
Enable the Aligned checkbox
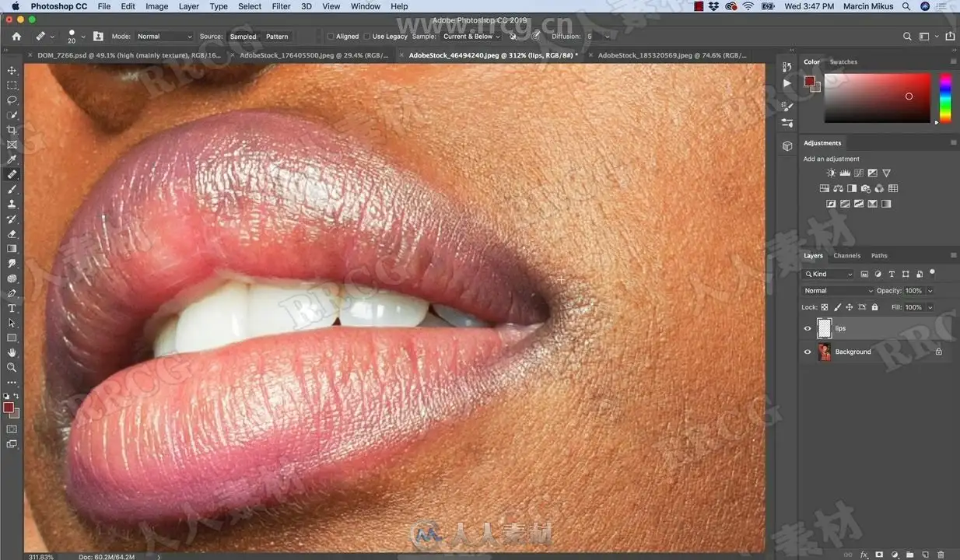coord(331,37)
